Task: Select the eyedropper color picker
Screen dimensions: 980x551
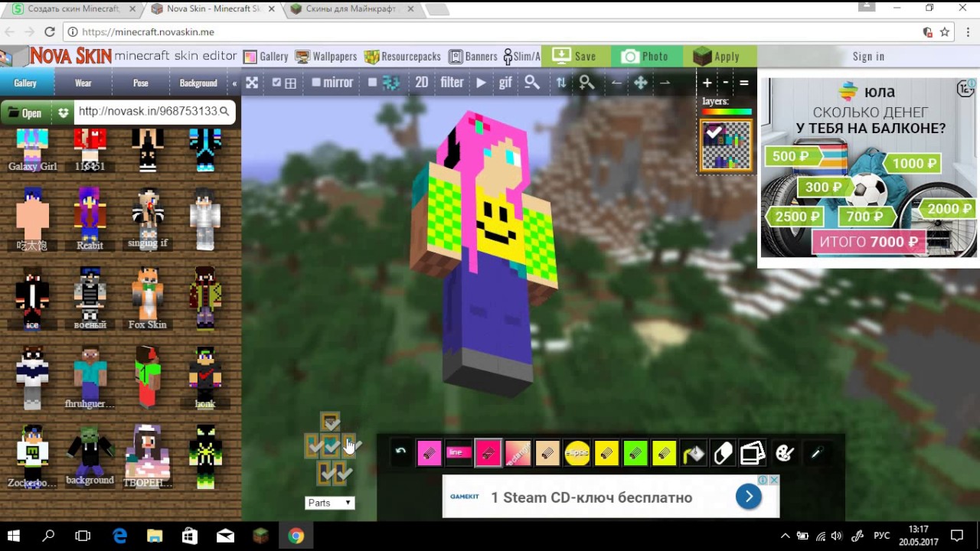Action: (x=816, y=454)
